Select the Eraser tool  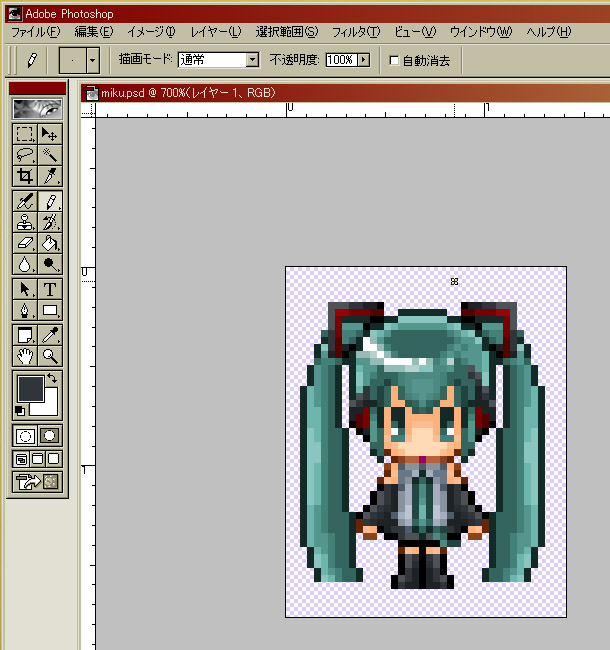25,243
